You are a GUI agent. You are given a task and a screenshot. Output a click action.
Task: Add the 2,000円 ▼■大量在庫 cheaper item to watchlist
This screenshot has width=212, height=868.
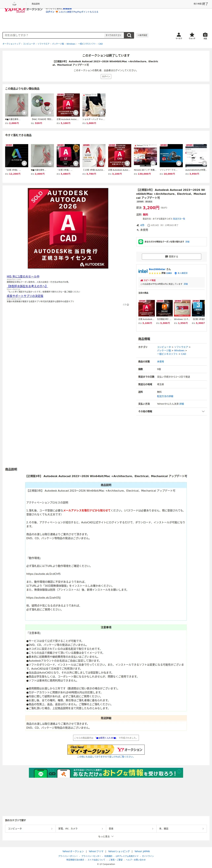pyautogui.click(x=24, y=113)
